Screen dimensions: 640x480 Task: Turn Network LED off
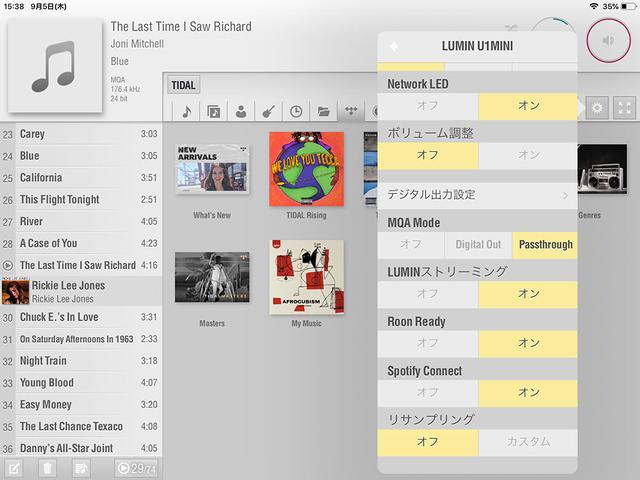427,106
